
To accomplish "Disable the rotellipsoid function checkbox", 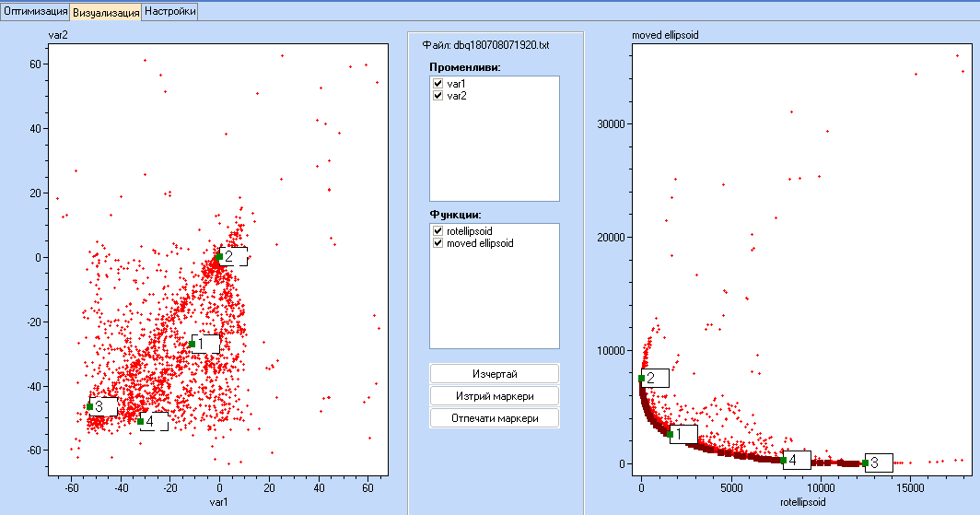I will coord(438,231).
